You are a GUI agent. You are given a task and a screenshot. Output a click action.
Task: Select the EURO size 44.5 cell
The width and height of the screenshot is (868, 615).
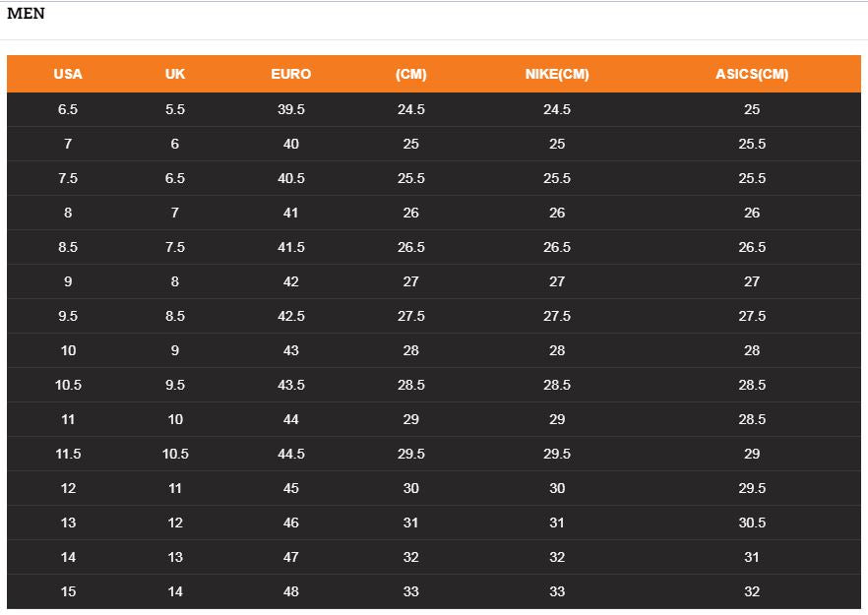291,454
